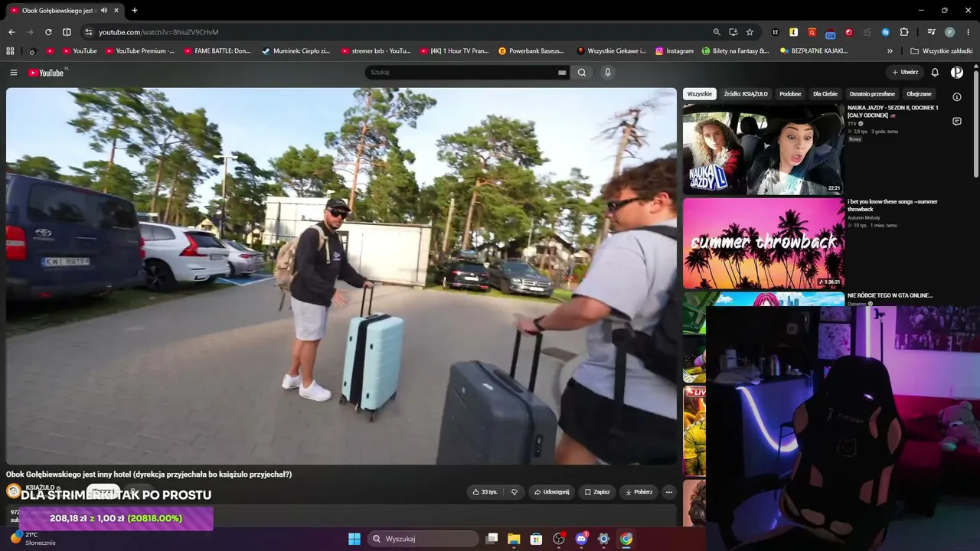Open a new browser tab
980x551 pixels.
(x=135, y=11)
